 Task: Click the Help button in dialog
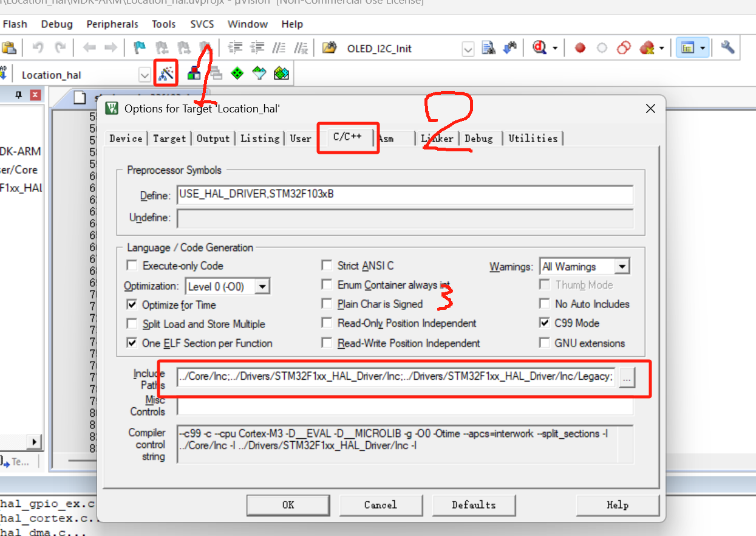[x=618, y=504]
